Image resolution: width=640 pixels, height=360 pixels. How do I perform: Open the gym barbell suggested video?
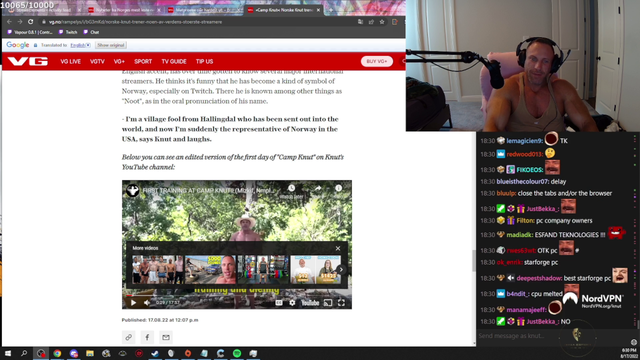pos(263,269)
